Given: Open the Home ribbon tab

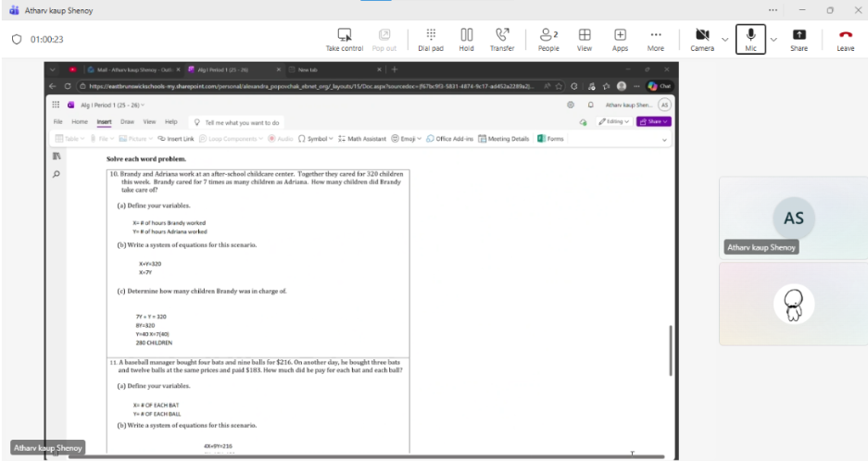Looking at the screenshot, I should pyautogui.click(x=80, y=122).
